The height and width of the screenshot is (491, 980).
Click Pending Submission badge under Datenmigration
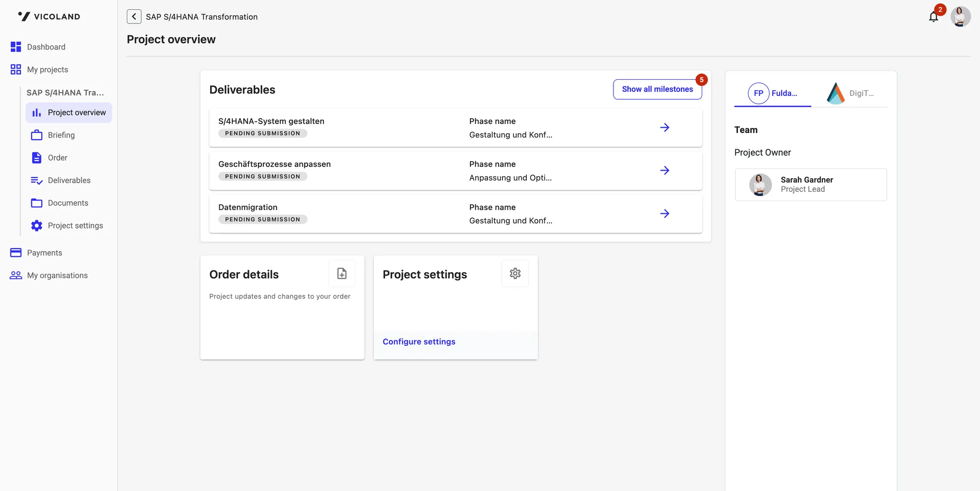coord(263,219)
